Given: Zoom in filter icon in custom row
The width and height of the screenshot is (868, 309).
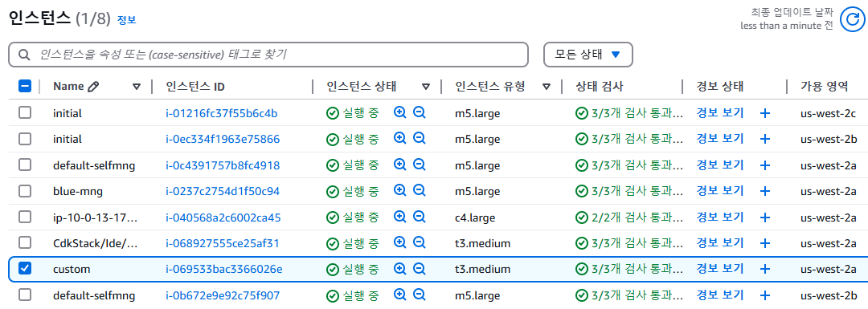Looking at the screenshot, I should point(399,269).
